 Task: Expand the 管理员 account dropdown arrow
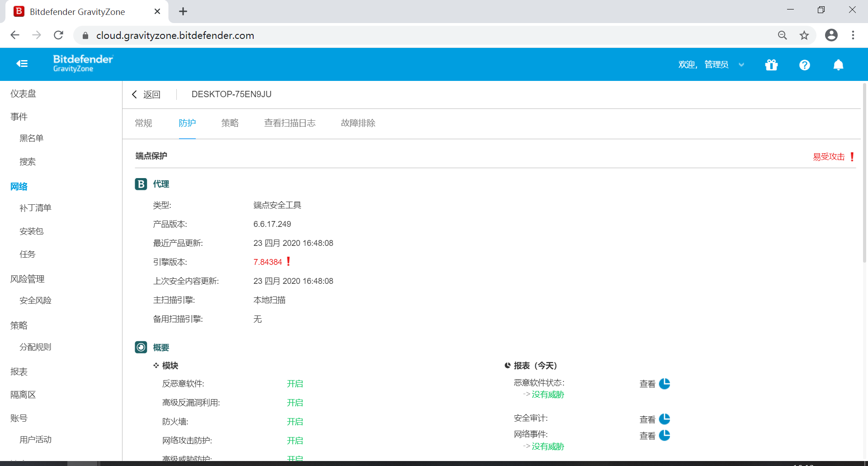pyautogui.click(x=741, y=65)
